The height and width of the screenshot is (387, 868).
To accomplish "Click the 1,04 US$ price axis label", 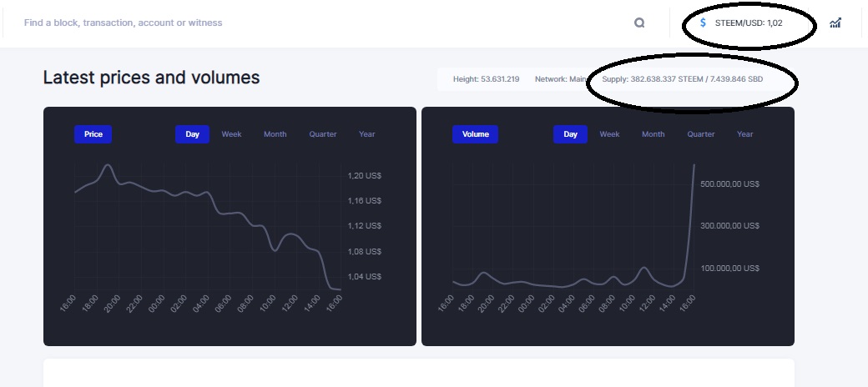I will click(x=364, y=276).
